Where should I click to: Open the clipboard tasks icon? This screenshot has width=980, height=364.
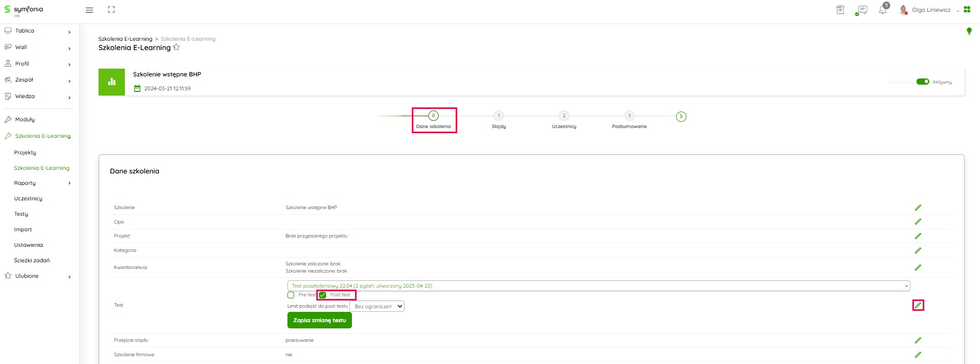click(840, 10)
